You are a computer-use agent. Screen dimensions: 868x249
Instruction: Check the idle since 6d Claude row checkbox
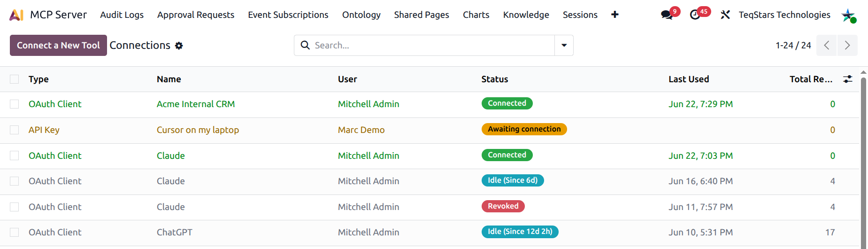coord(15,181)
